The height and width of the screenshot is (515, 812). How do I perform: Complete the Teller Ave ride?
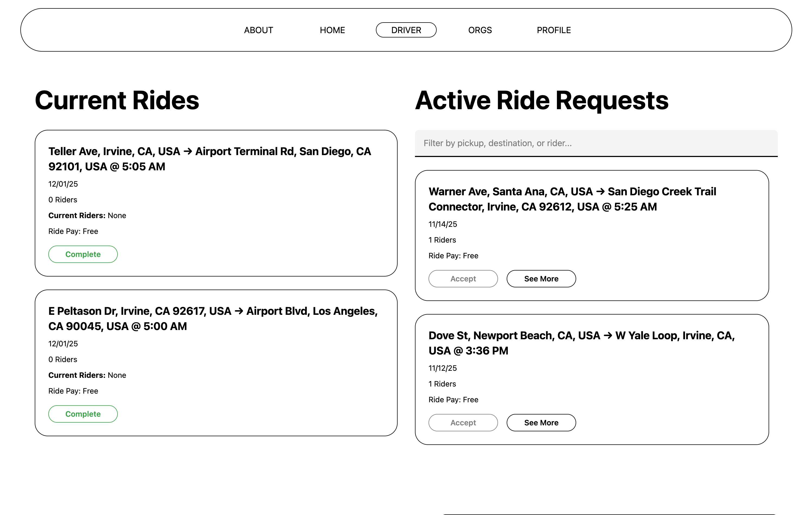tap(83, 254)
